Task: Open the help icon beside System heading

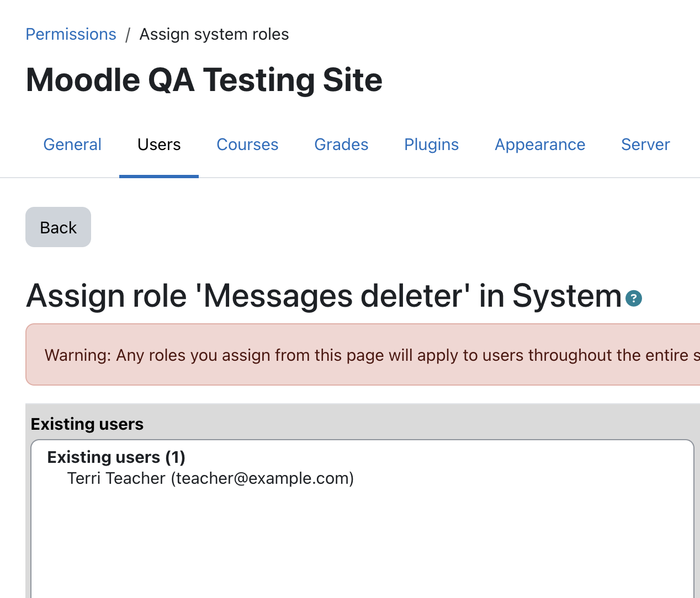Action: [634, 298]
